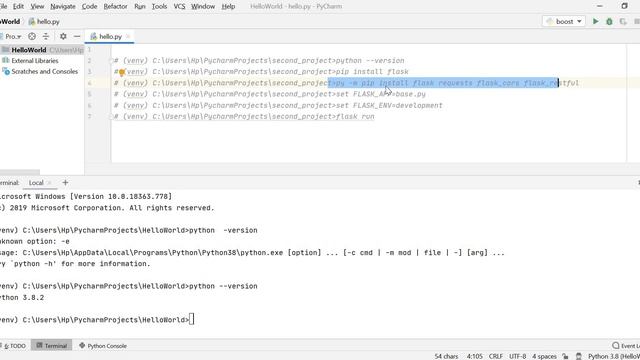Open the Help menu
Viewport: 640px width, 360px height.
coord(228,7)
